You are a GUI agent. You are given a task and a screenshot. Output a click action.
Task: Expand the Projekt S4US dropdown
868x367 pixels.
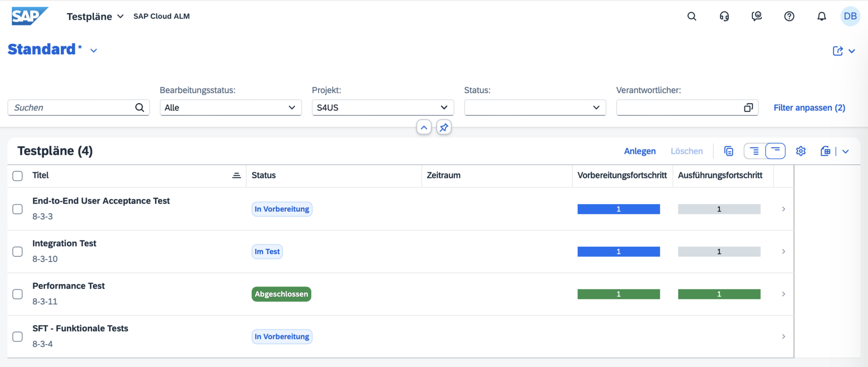(x=382, y=108)
